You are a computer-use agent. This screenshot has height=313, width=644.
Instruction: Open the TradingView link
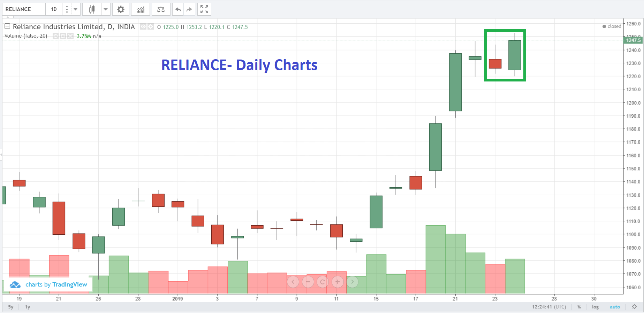click(70, 284)
